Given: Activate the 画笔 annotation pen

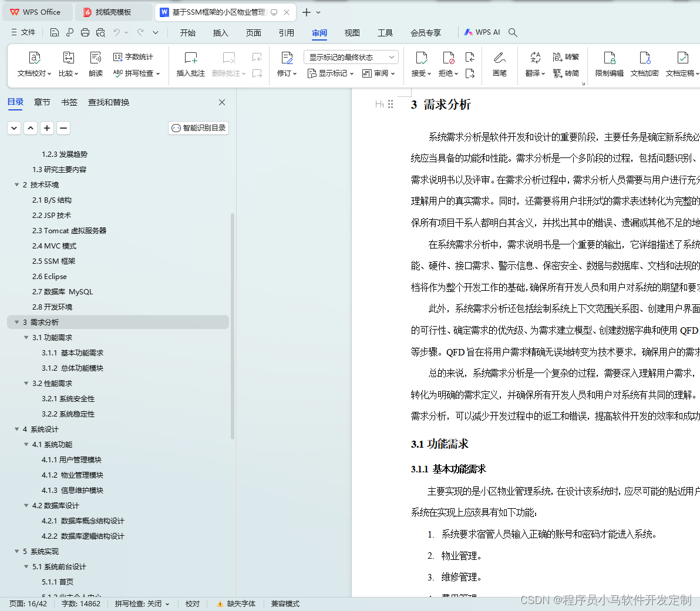Looking at the screenshot, I should (500, 65).
